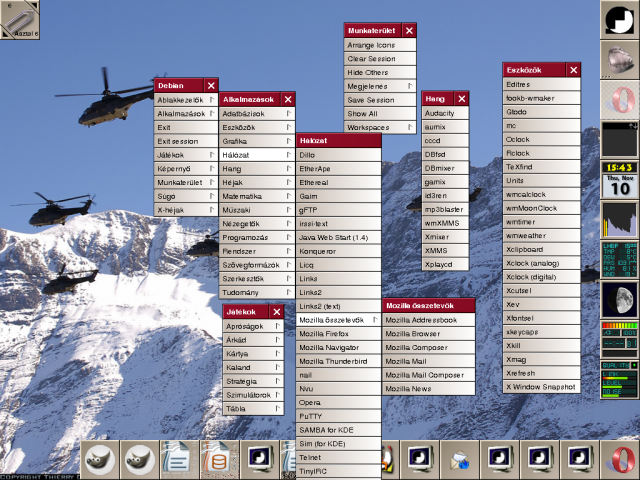Expand Képernyő submenu in Debian menu
This screenshot has width=640, height=480.
(186, 169)
